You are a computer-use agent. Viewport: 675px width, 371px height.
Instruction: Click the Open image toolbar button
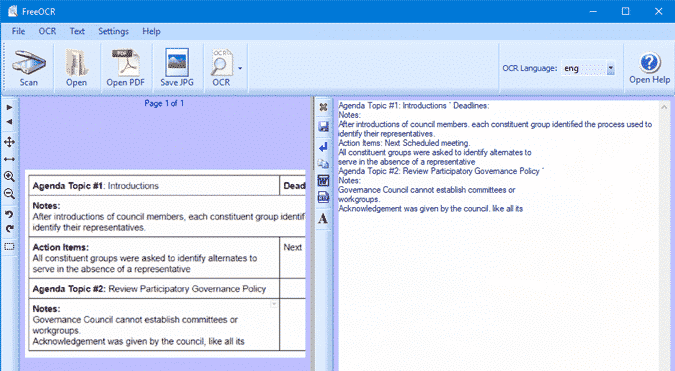[x=76, y=68]
